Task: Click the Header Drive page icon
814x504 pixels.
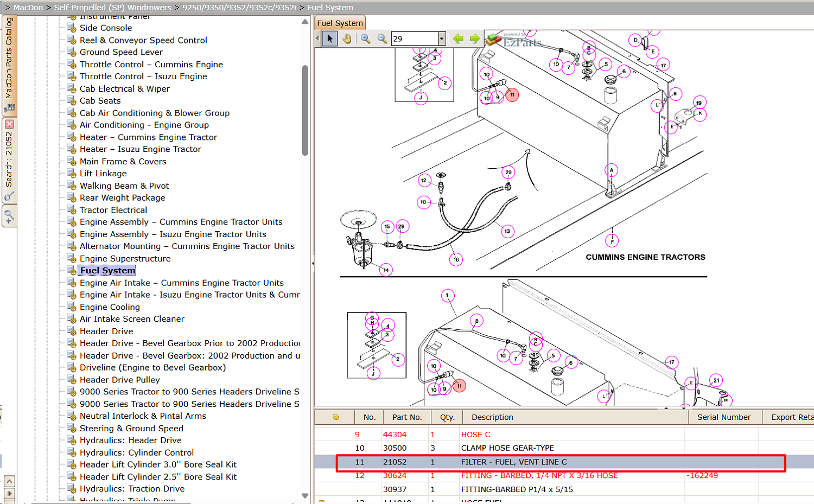Action: tap(72, 331)
